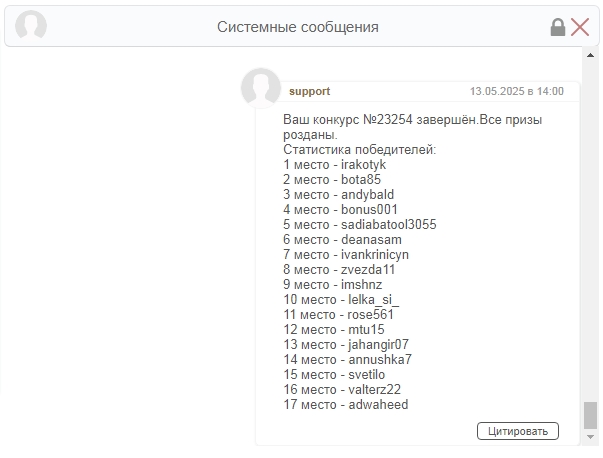This screenshot has width=603, height=458.
Task: Click the username jahangir07
Action: [x=378, y=345]
